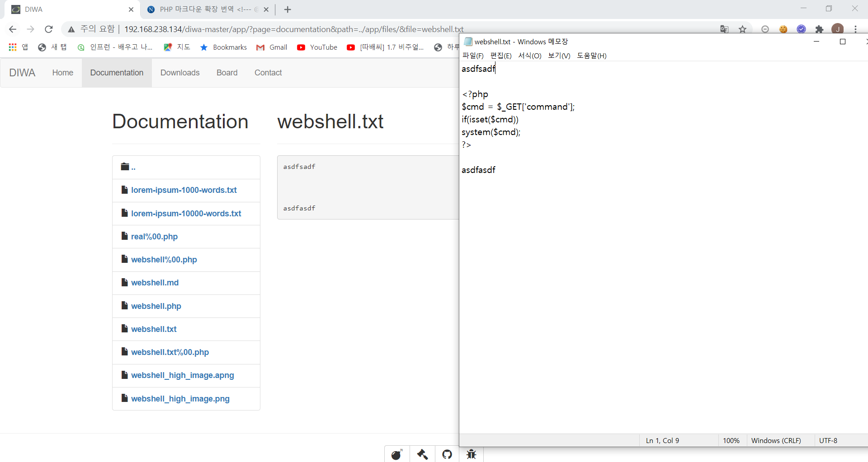Reload the page
This screenshot has width=868, height=462.
[49, 29]
